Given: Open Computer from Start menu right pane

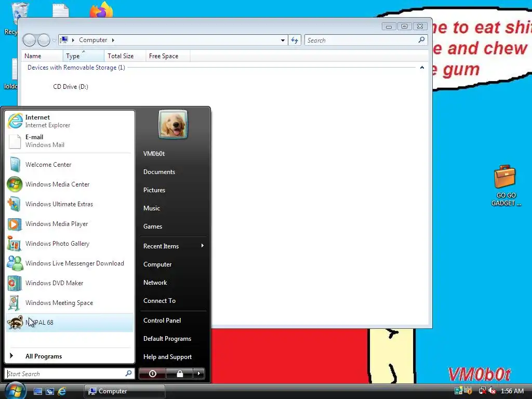Looking at the screenshot, I should 173,264.
